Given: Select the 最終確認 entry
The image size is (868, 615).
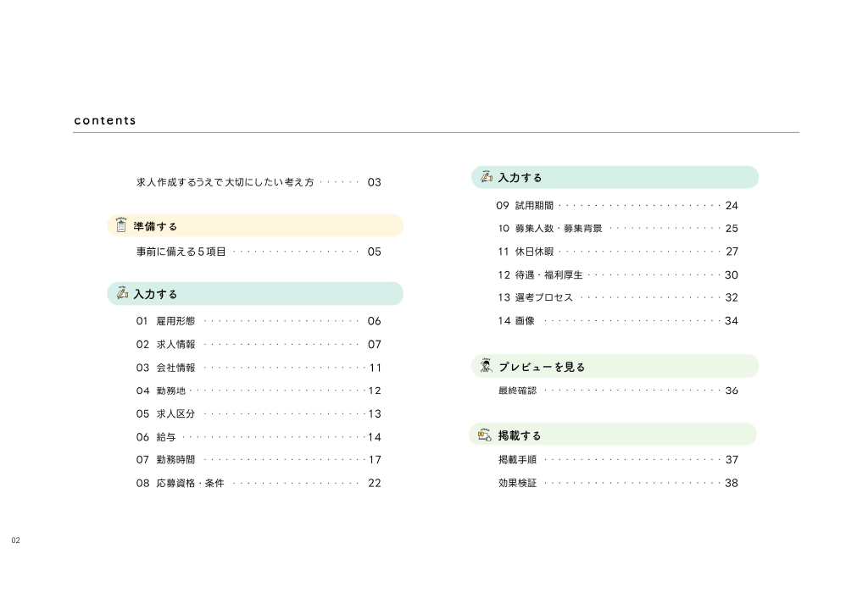Looking at the screenshot, I should (618, 390).
